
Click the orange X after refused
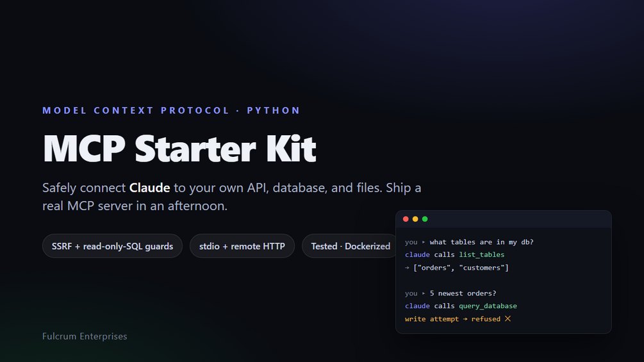(508, 319)
